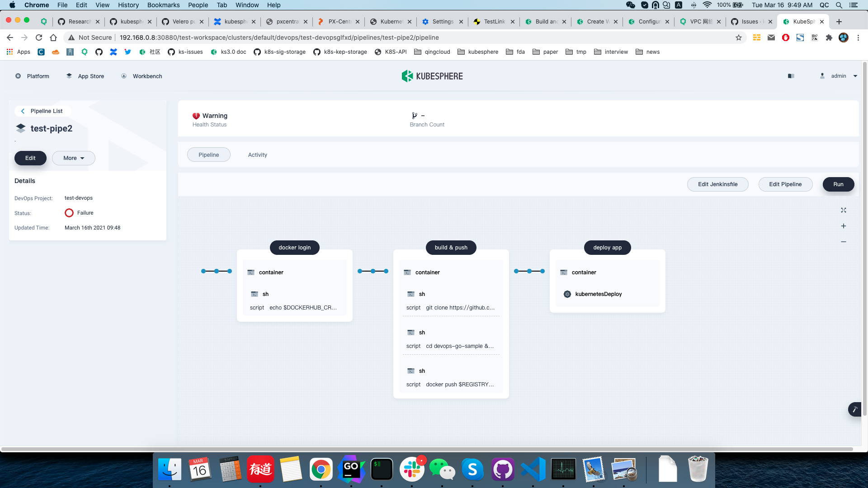The image size is (868, 488).
Task: Zoom in the pipeline graph with the plus icon
Action: point(843,226)
